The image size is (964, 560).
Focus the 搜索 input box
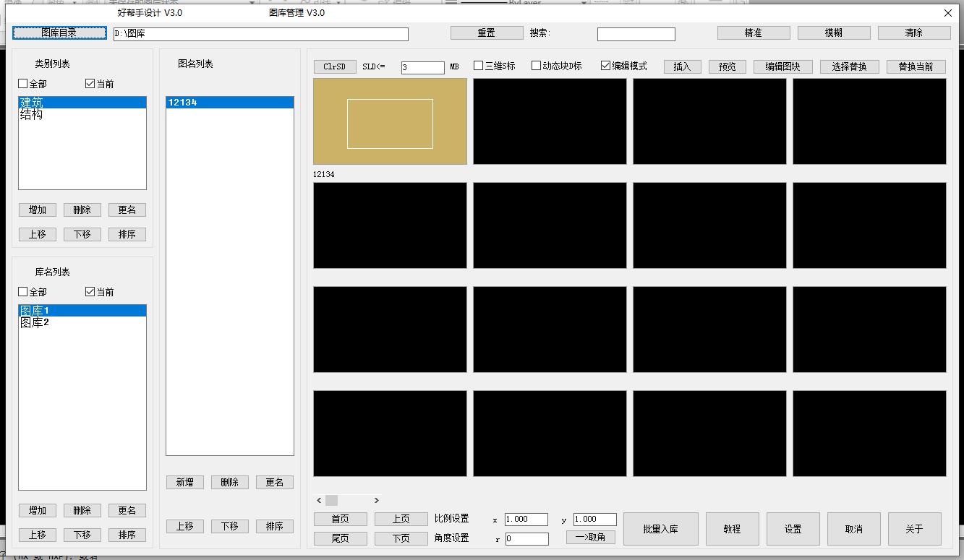(x=636, y=34)
